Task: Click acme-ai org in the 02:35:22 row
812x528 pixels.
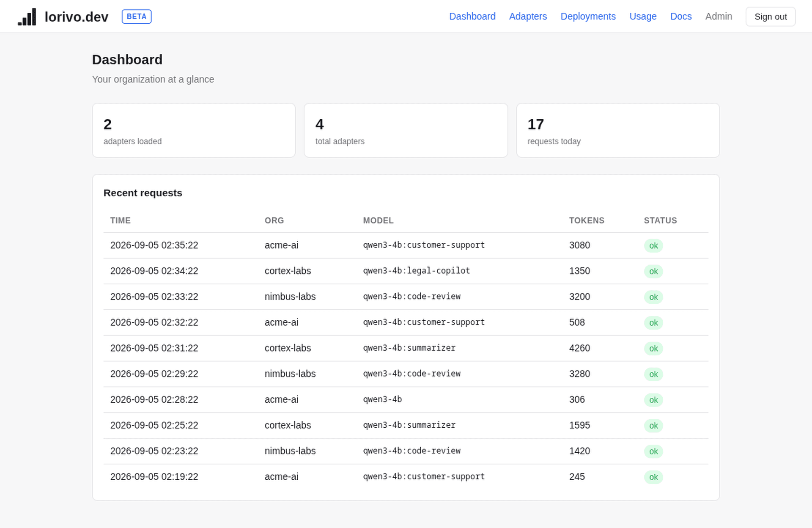Action: (281, 245)
